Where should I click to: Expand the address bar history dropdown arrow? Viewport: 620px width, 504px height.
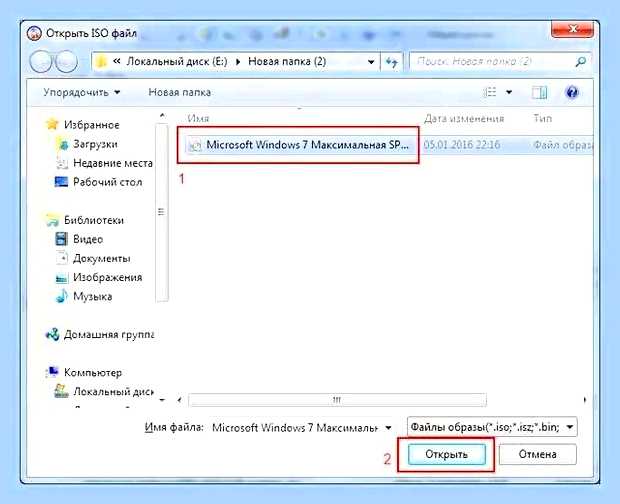pyautogui.click(x=371, y=62)
